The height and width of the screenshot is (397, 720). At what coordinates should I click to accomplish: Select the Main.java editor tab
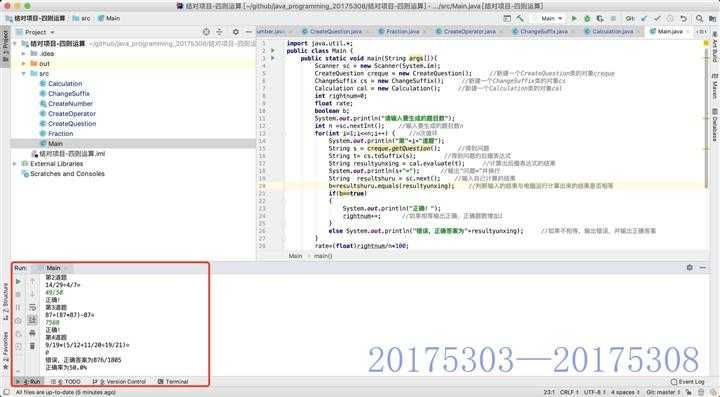click(670, 32)
